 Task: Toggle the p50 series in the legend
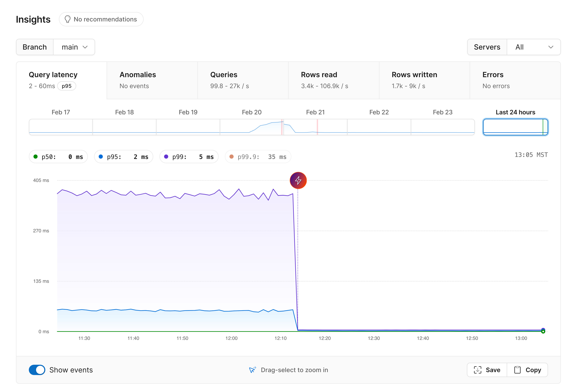(x=58, y=157)
